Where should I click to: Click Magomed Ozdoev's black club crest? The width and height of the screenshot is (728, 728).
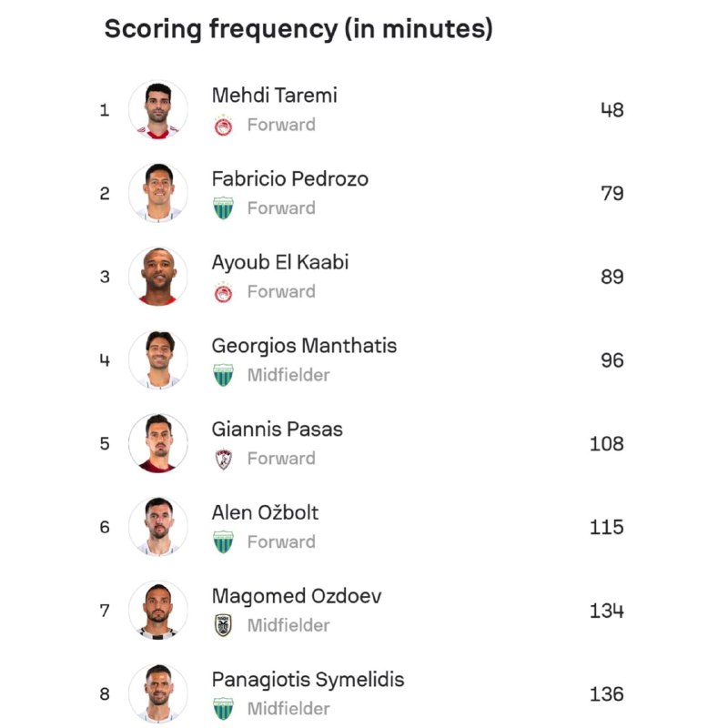(x=223, y=625)
